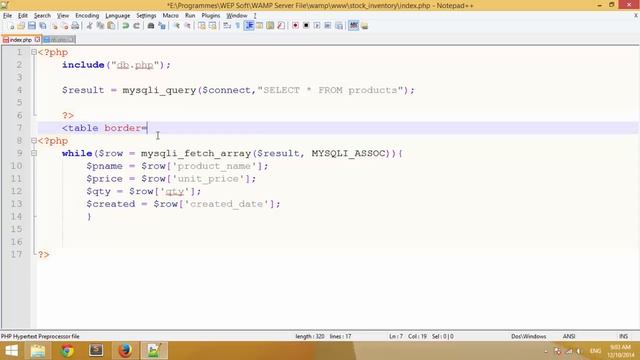This screenshot has width=640, height=360.
Task: Open the Edit menu
Action: 23,16
